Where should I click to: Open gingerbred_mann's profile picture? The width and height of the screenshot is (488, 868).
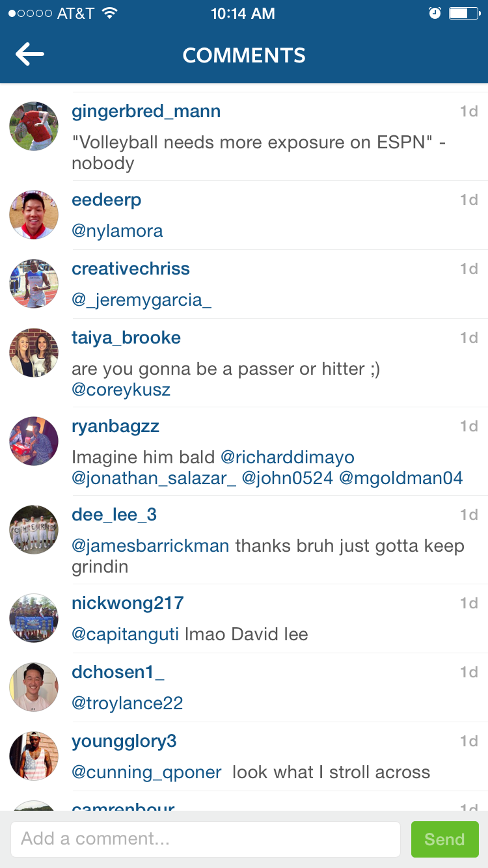point(34,126)
